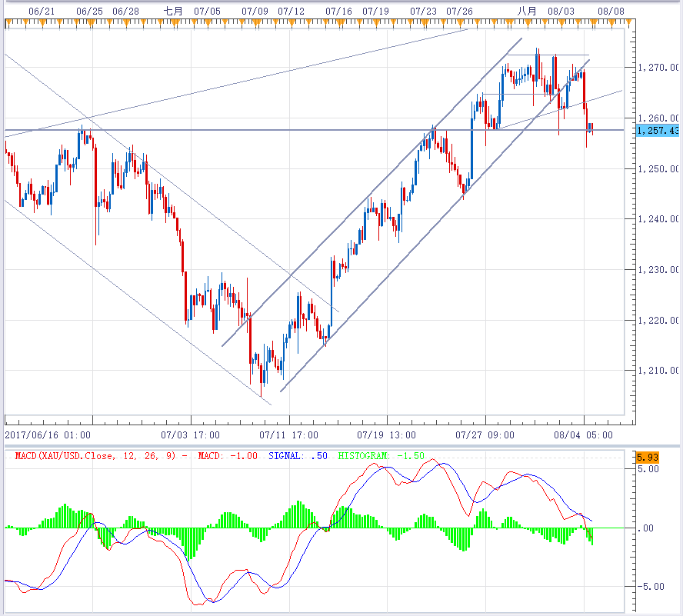
Task: Click the 08/08 date label on top ruler
Action: pyautogui.click(x=611, y=12)
